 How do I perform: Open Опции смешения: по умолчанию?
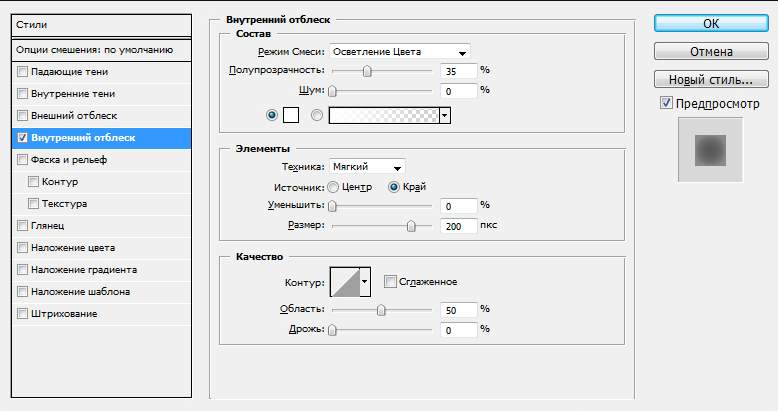click(x=101, y=50)
